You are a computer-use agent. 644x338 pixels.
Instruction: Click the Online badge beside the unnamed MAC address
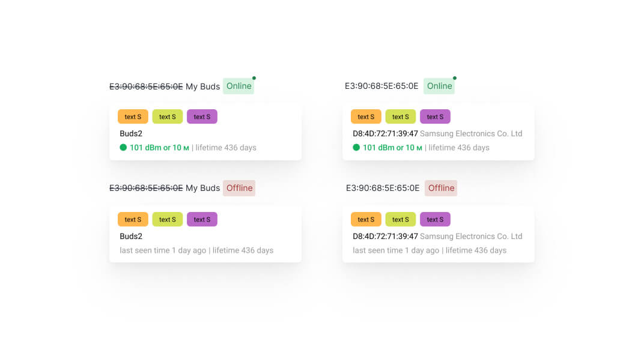[439, 86]
